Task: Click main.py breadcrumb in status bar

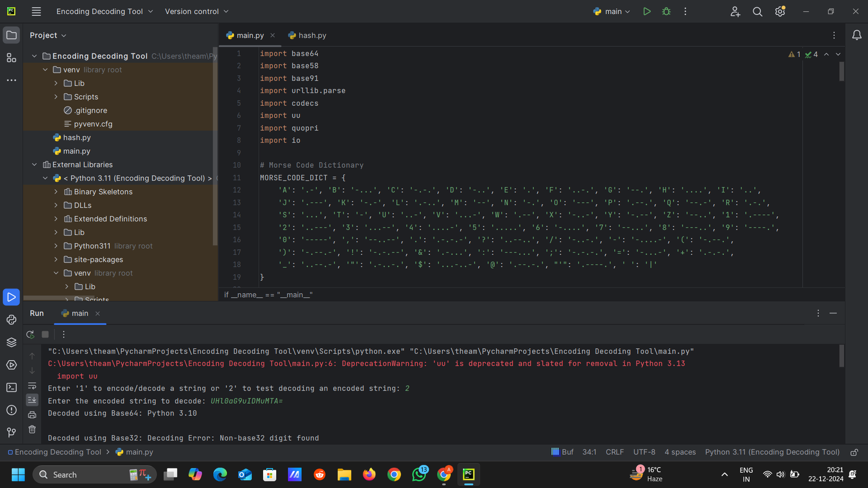Action: coord(135,452)
